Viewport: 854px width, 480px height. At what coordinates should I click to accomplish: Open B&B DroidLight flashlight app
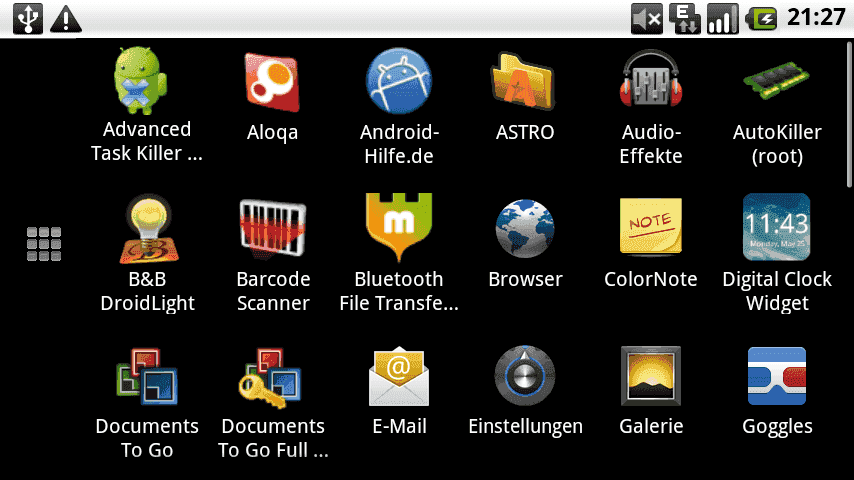pos(147,229)
